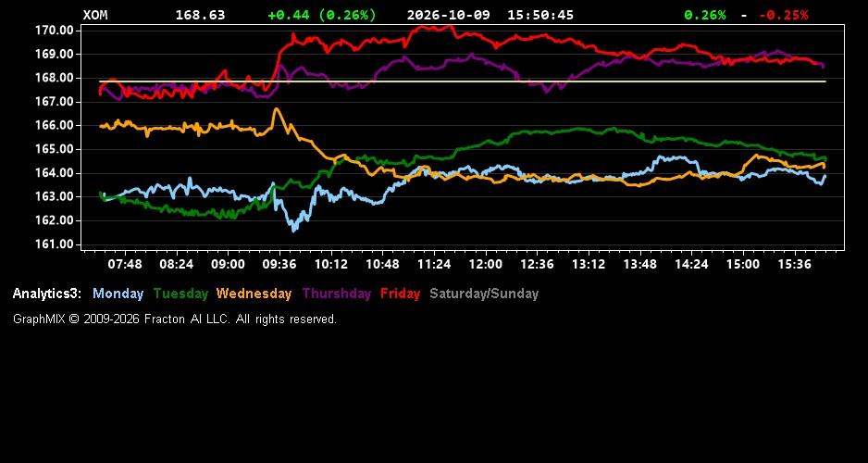Click the GraphMIX copyright notice
This screenshot has height=463, width=868.
[x=175, y=319]
